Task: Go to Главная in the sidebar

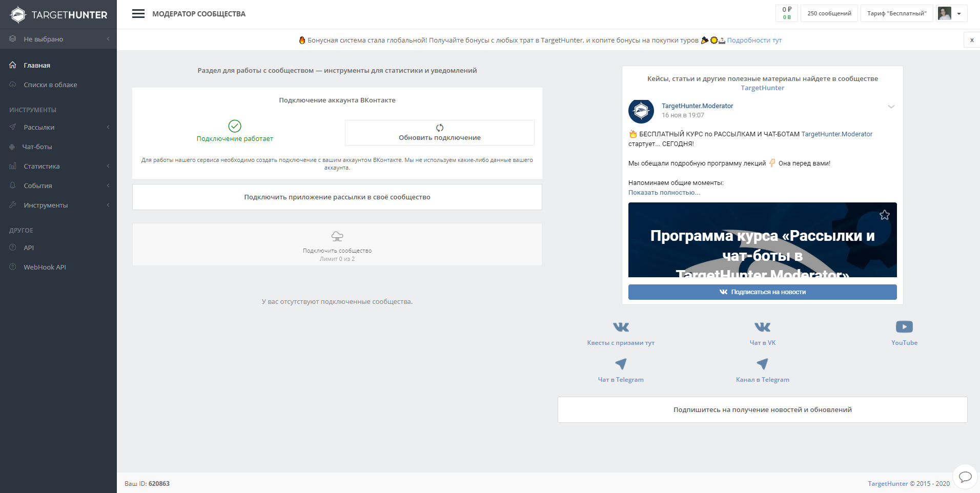Action: pos(58,65)
